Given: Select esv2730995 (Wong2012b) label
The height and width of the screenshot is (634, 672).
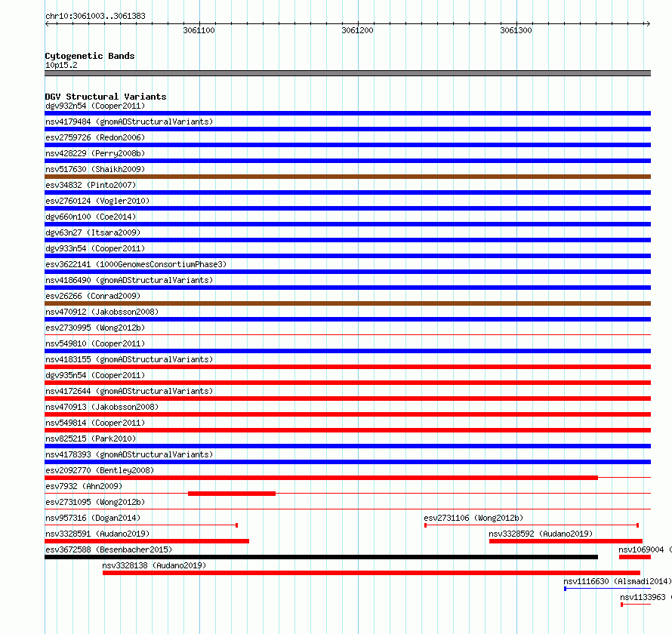Looking at the screenshot, I should pos(95,328).
